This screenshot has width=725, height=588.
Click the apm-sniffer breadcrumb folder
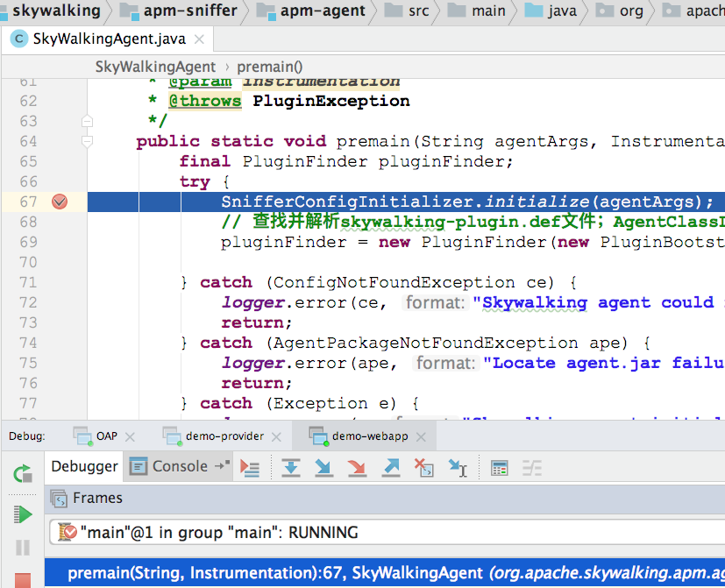179,11
